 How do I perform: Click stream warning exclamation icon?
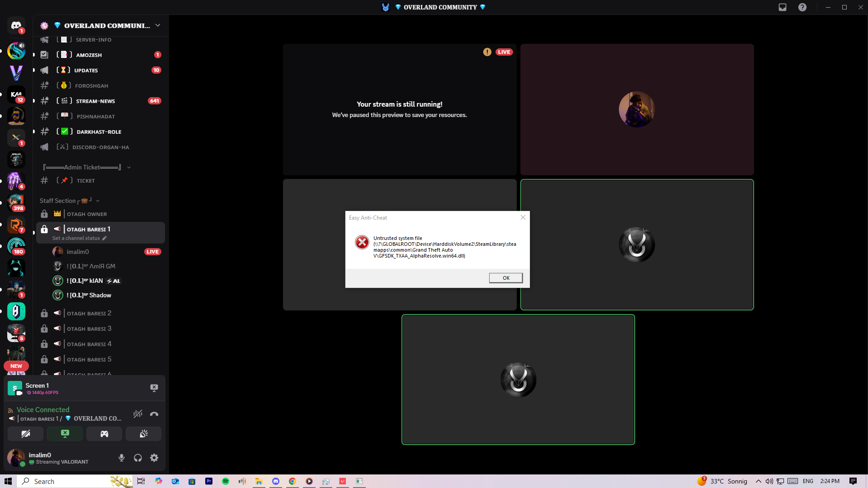[x=487, y=52]
